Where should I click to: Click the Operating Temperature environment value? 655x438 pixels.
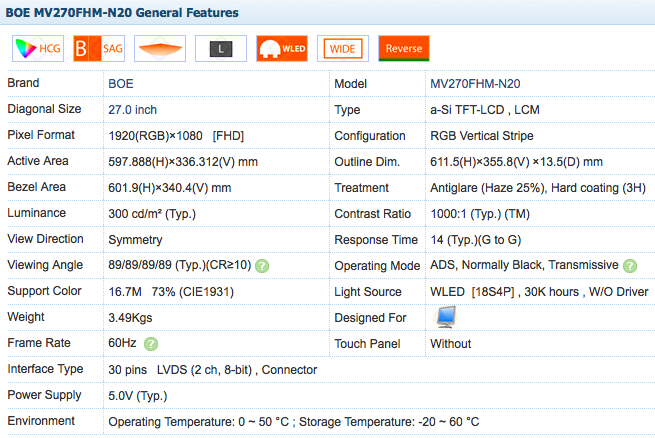click(294, 422)
